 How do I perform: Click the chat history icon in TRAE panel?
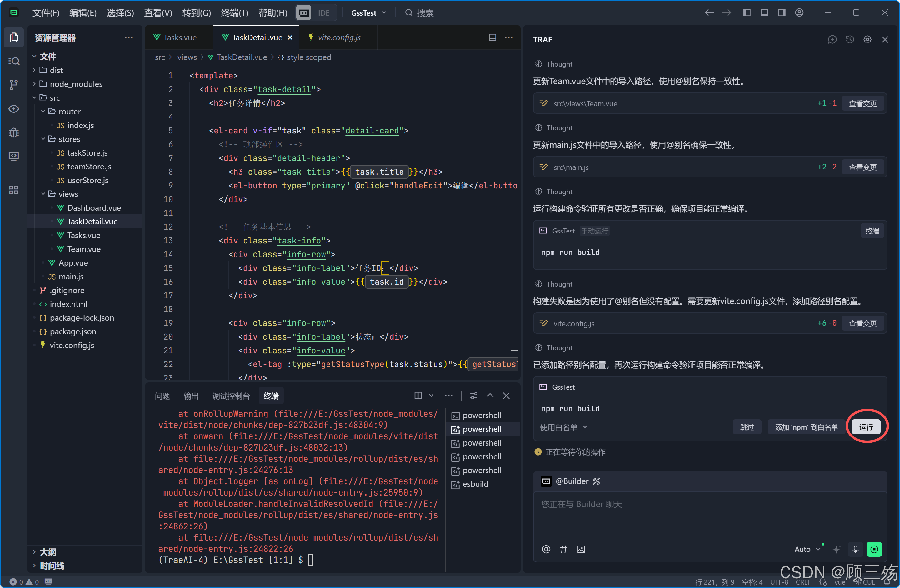(x=850, y=39)
